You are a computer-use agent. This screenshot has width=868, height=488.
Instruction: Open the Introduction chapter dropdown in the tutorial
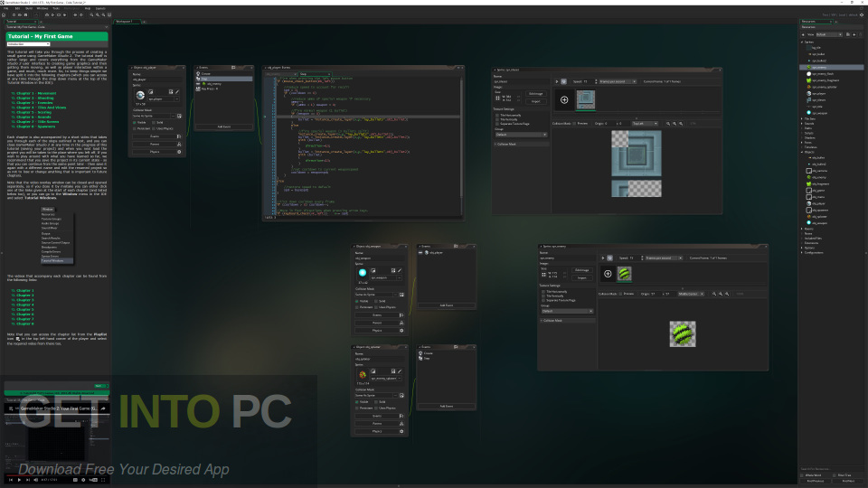click(28, 43)
